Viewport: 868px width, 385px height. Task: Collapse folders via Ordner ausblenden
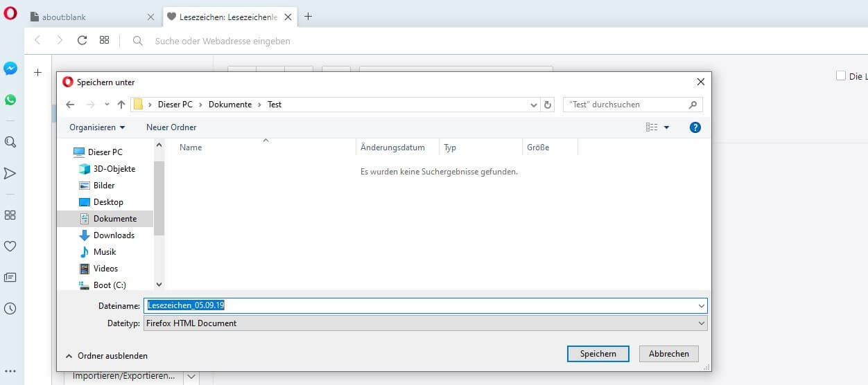[106, 355]
